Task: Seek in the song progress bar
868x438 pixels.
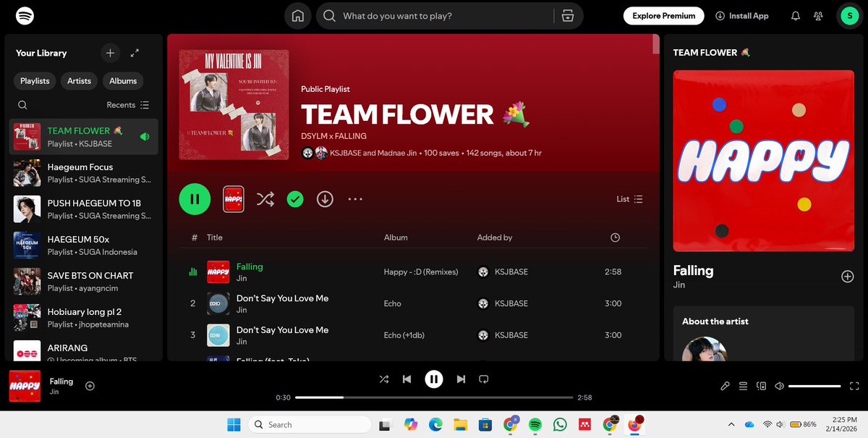Action: coord(435,397)
